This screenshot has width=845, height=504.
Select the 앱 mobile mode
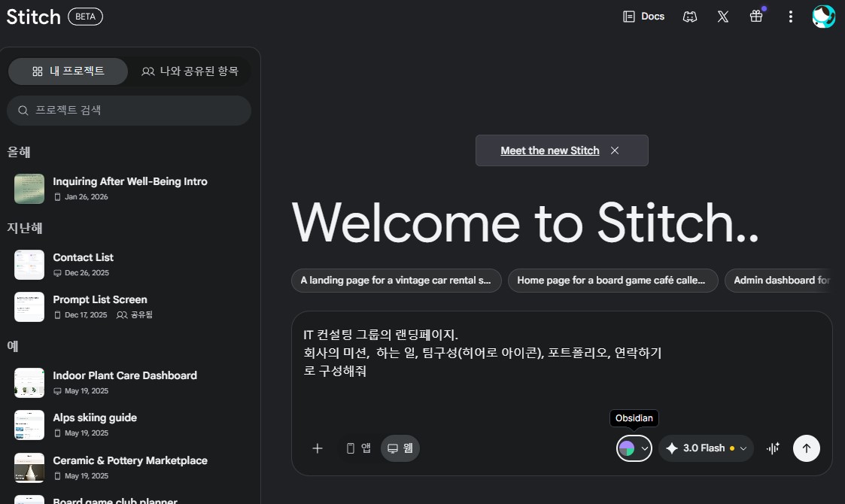(359, 448)
